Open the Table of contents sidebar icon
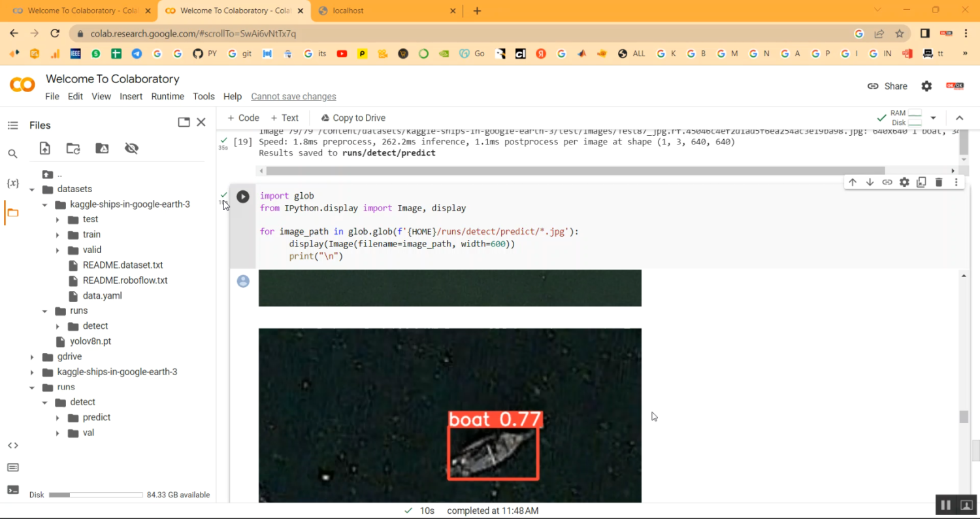This screenshot has width=980, height=519. (12, 125)
